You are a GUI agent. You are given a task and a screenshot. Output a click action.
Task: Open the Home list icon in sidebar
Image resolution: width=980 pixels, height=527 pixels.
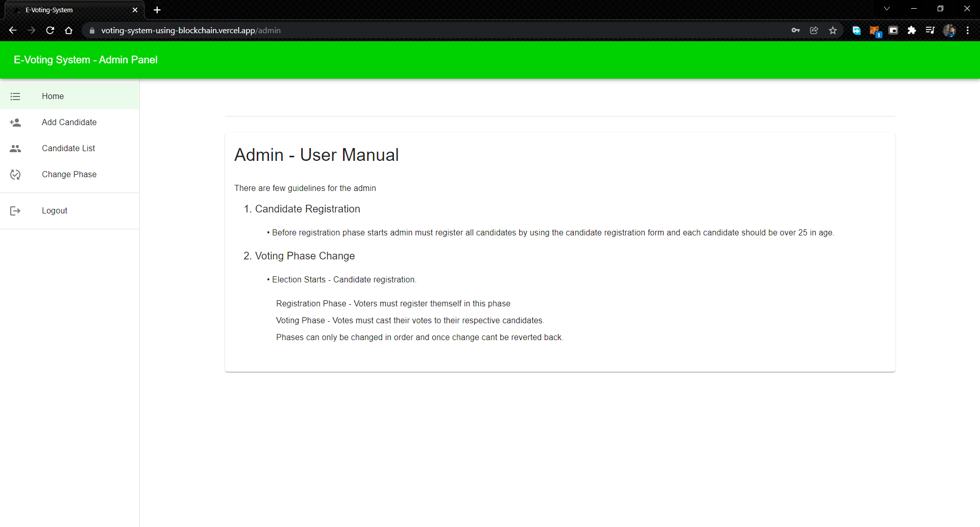[x=15, y=96]
